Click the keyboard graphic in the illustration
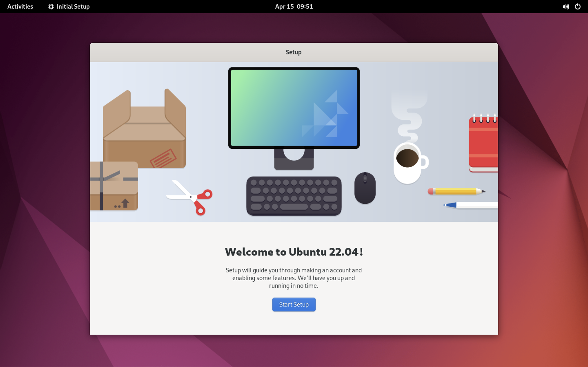Screen dimensions: 588x367 click(294, 196)
